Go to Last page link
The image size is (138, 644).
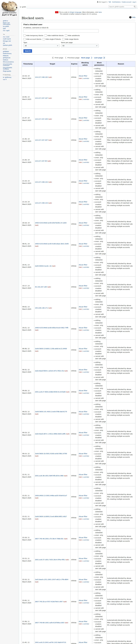98,58
